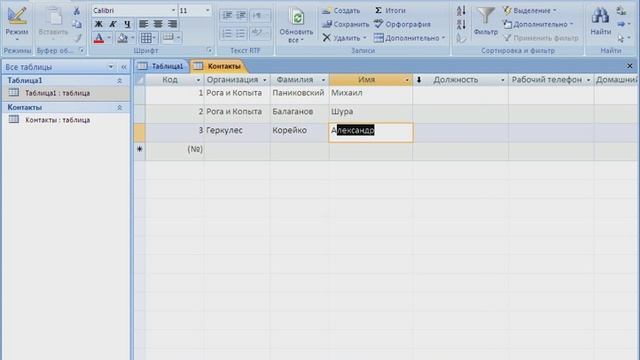The width and height of the screenshot is (640, 360).
Task: Align text right in the Шрифт group
Action: point(172,24)
